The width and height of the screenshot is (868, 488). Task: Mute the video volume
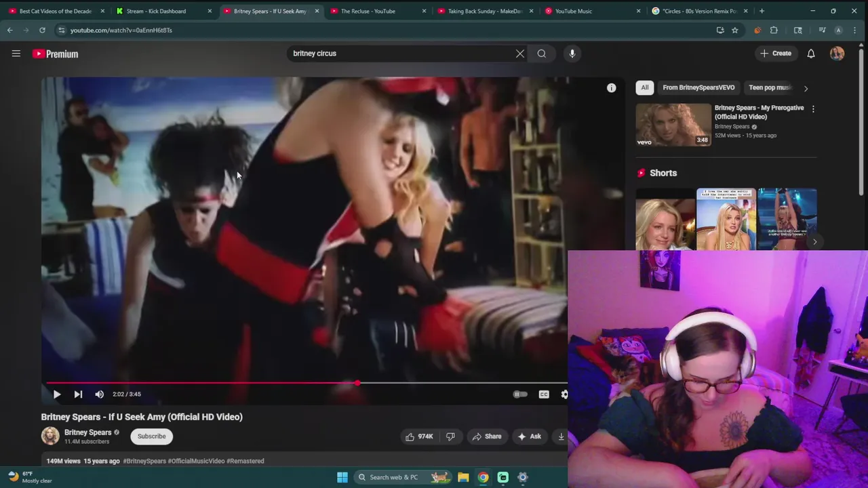pos(100,394)
